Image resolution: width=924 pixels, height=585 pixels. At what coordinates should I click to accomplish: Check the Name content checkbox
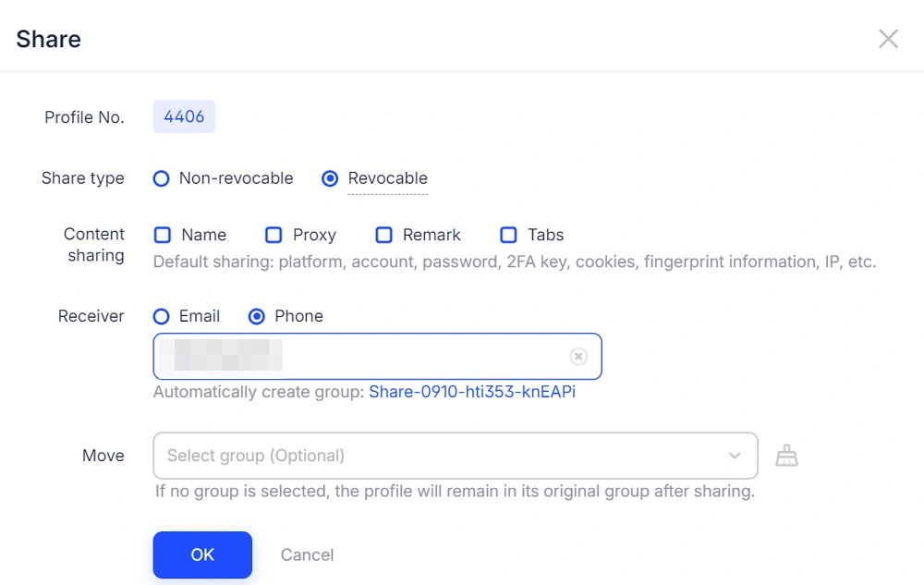pyautogui.click(x=162, y=235)
